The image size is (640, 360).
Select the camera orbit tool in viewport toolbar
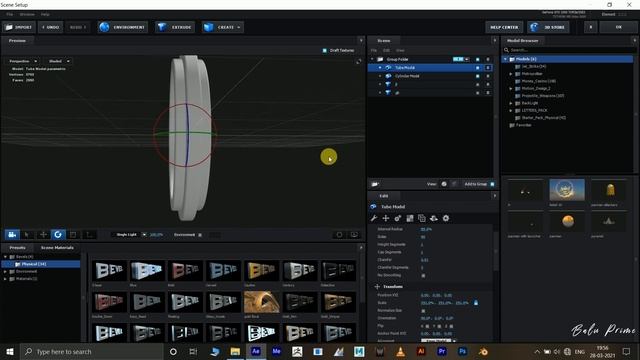point(12,235)
